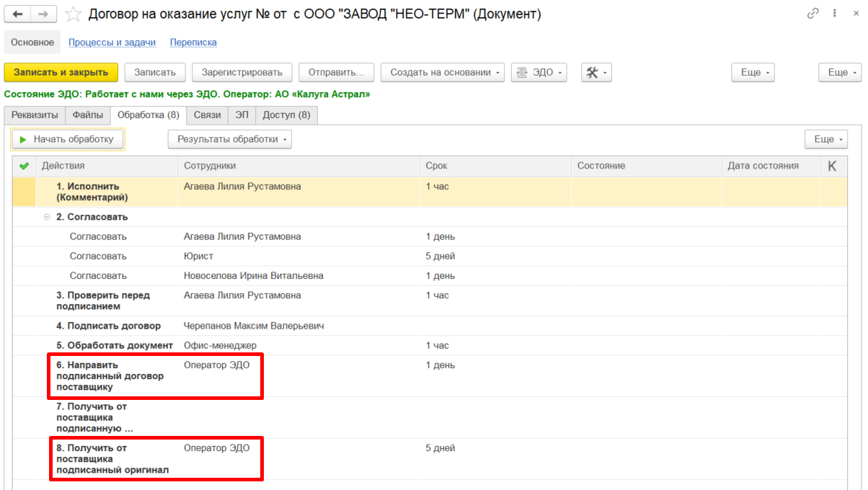Viewport: 868px width, 490px height.
Task: Select row '3. Проверить перед подписанием'
Action: [430, 300]
